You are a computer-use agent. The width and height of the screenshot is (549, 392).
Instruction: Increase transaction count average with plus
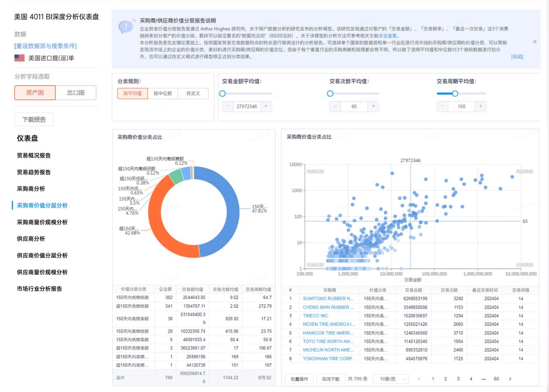pyautogui.click(x=373, y=106)
